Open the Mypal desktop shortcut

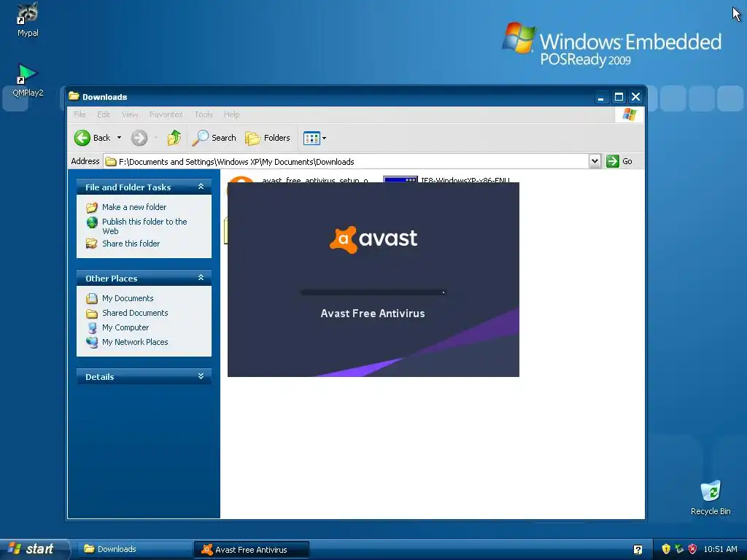28,20
